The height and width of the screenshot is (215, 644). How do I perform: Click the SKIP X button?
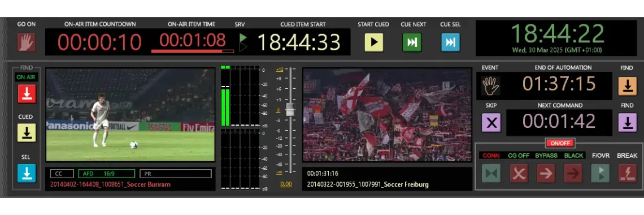(491, 123)
